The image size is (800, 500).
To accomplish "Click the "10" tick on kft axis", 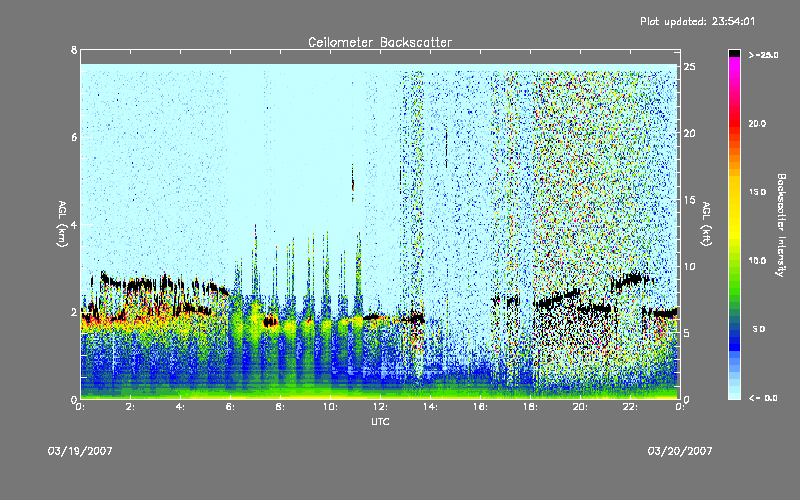I will 690,266.
